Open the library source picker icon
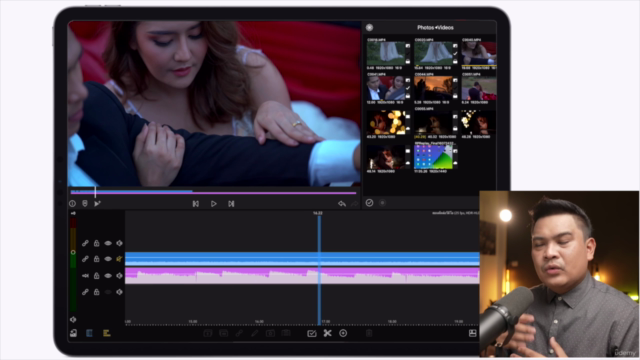Screen dimensions: 640x360 369,27
